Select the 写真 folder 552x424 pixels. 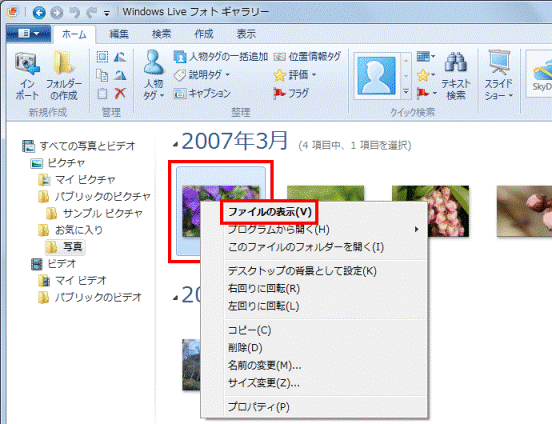pyautogui.click(x=65, y=247)
